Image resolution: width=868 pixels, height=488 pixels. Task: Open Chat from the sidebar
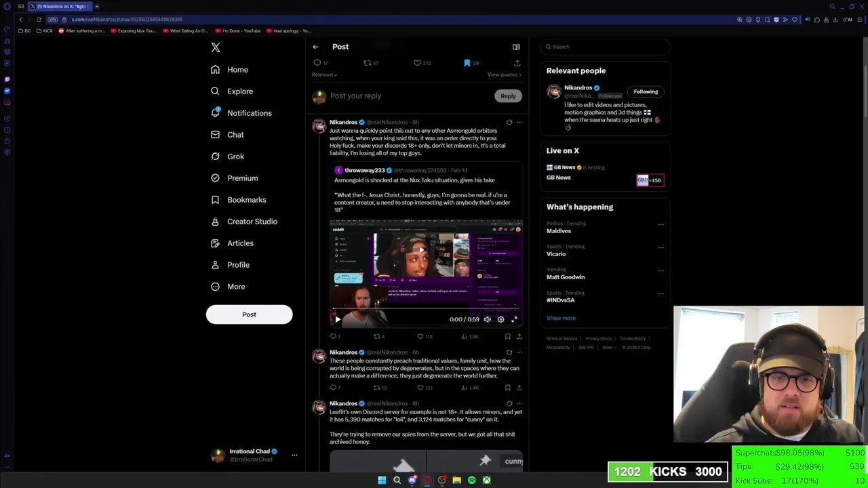point(227,135)
